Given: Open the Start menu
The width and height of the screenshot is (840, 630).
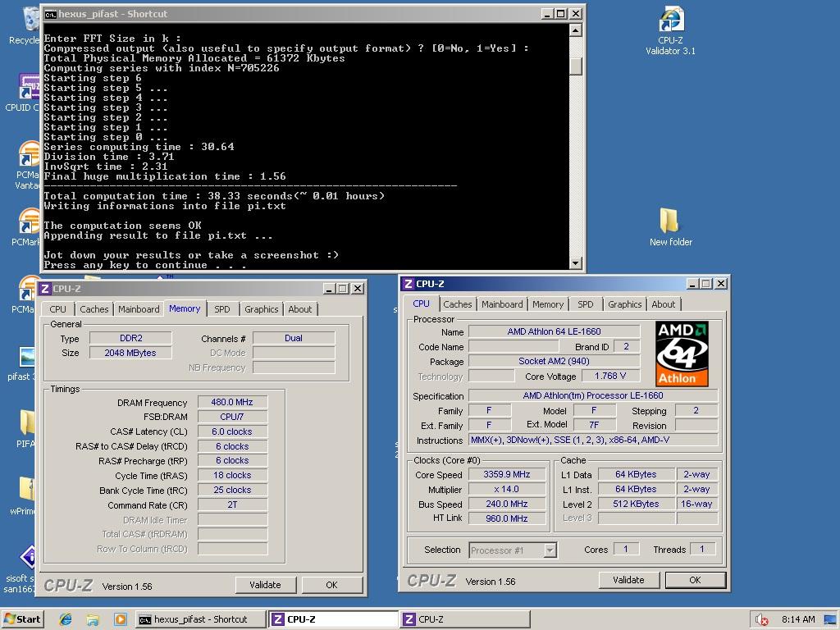Looking at the screenshot, I should [22, 619].
